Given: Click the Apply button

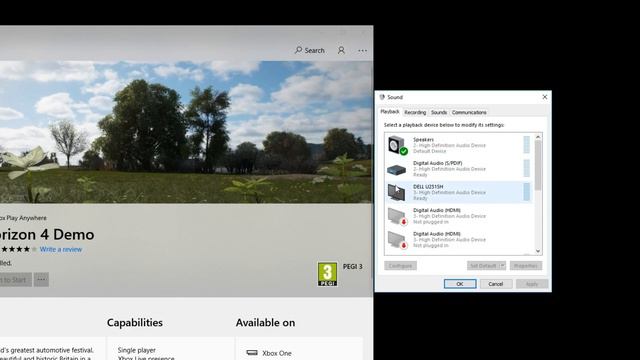Looking at the screenshot, I should tap(531, 284).
